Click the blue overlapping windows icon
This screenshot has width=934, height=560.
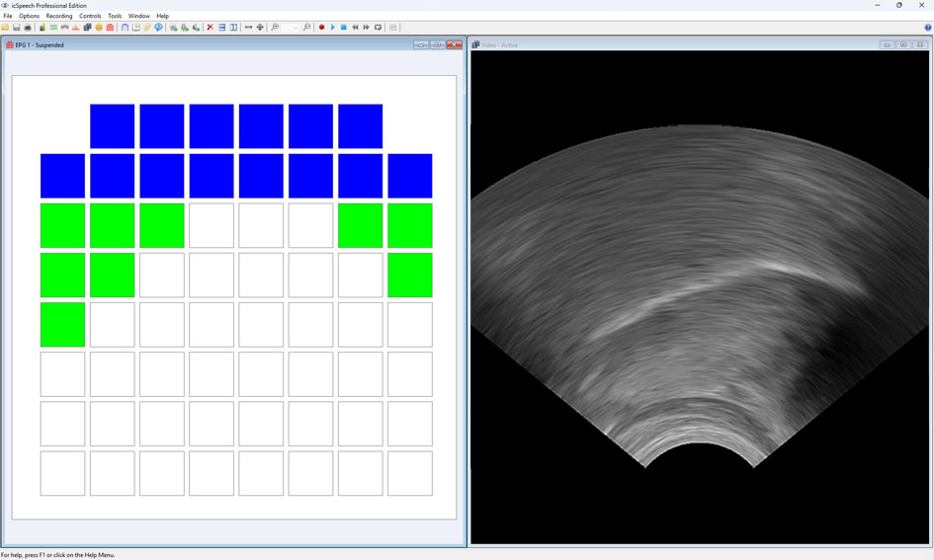point(88,28)
